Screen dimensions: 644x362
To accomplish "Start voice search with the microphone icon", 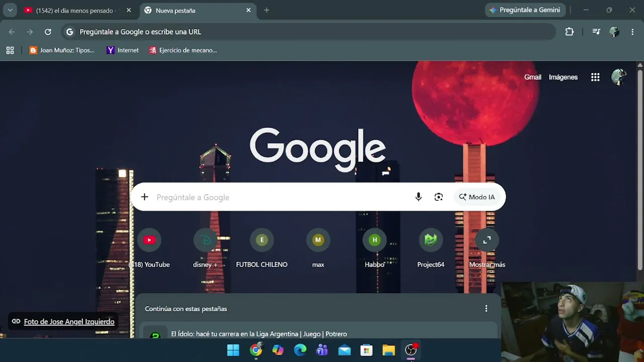I will (x=418, y=197).
